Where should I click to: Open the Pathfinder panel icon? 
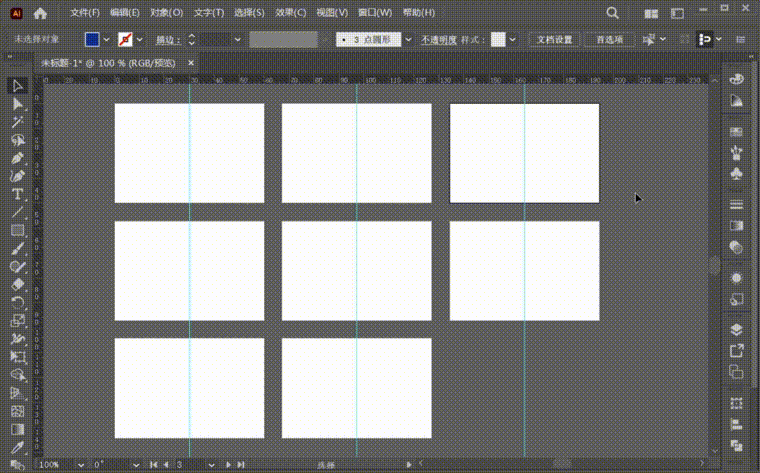point(736,445)
